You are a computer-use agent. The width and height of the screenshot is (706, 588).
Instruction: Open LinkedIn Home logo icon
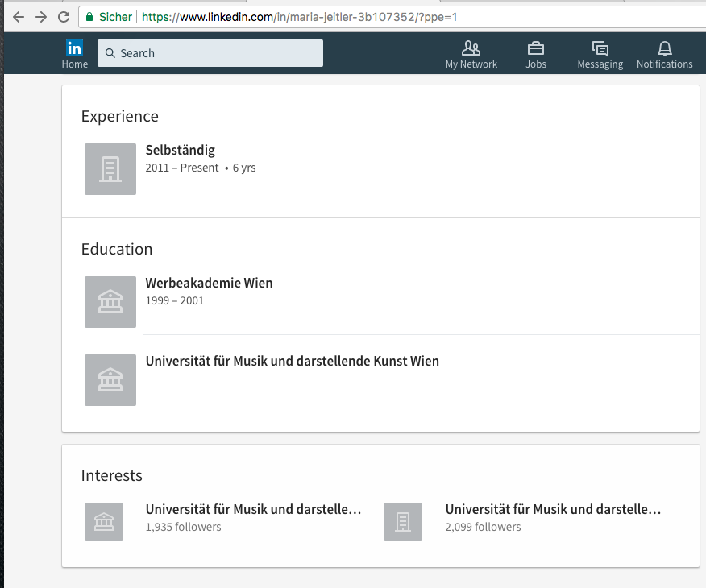(x=74, y=48)
